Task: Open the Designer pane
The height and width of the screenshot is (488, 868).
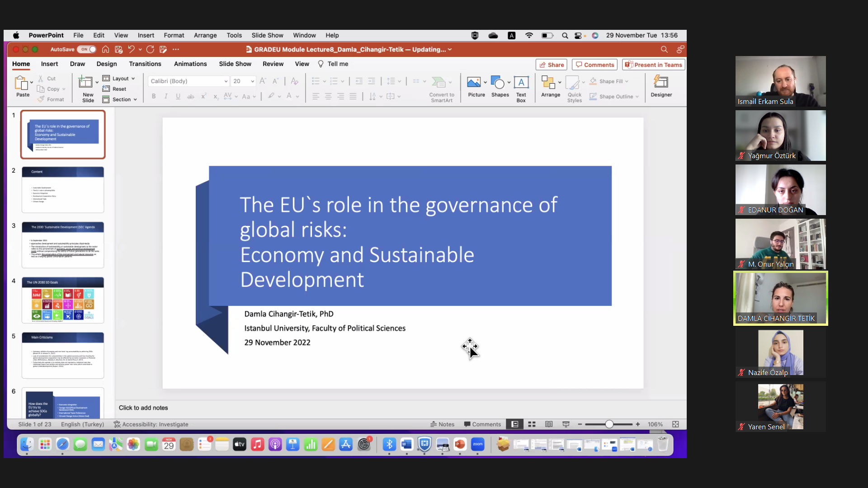Action: tap(661, 83)
